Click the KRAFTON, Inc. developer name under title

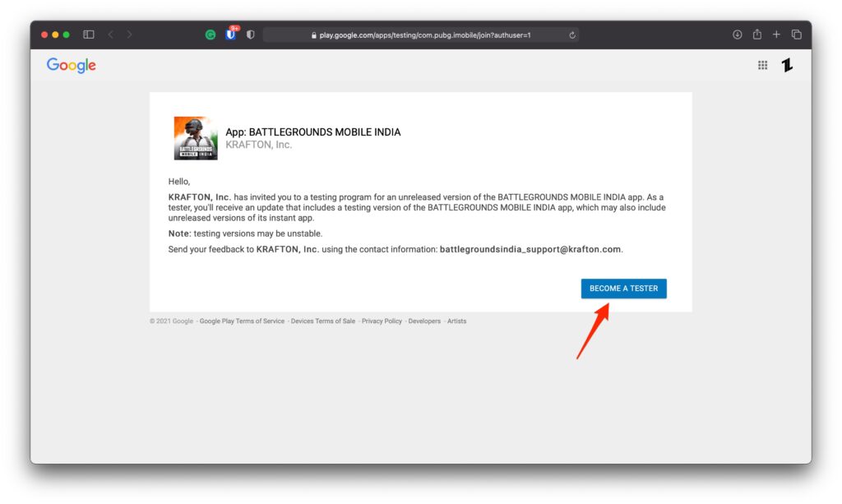pyautogui.click(x=258, y=145)
